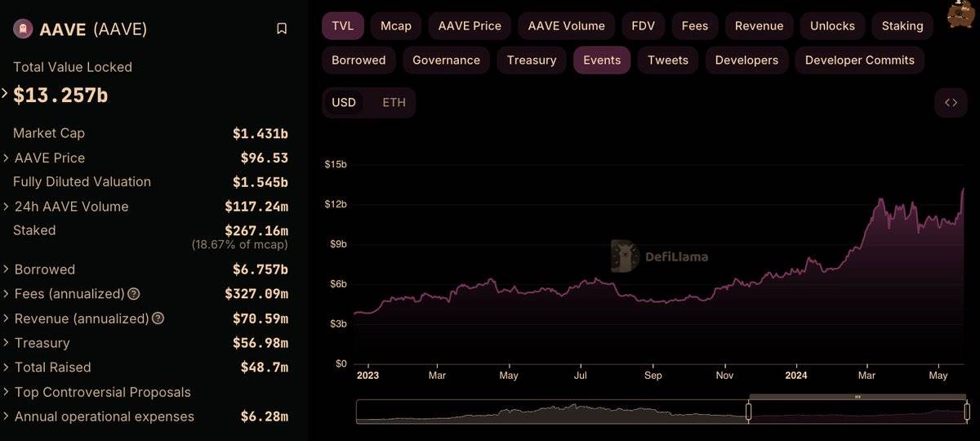980x441 pixels.
Task: Click the right range slider handle
Action: [x=967, y=412]
